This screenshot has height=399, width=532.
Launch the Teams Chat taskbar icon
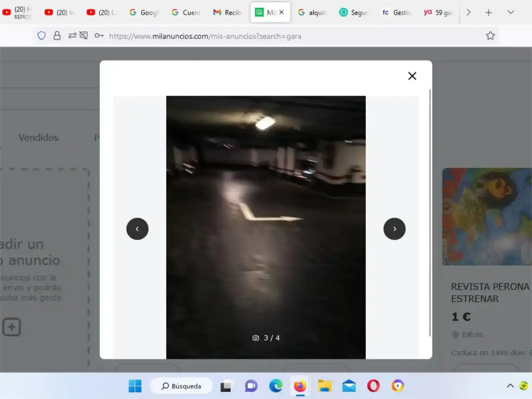pos(251,386)
